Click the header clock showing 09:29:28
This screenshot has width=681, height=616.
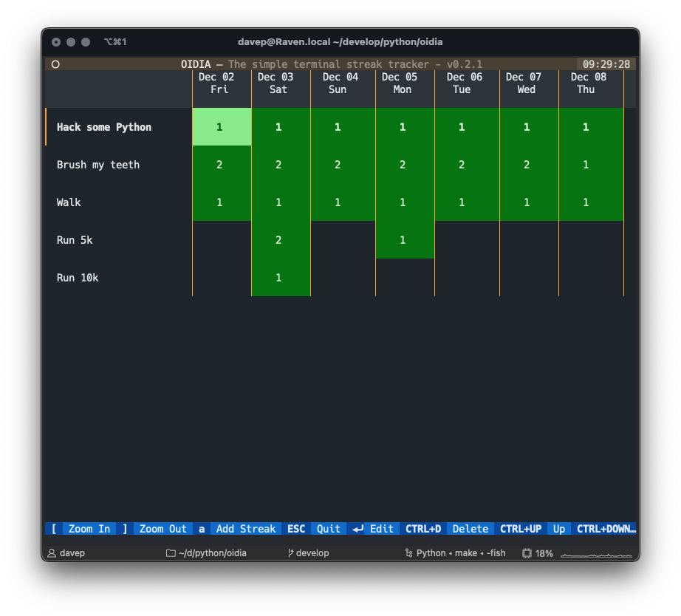coord(606,64)
